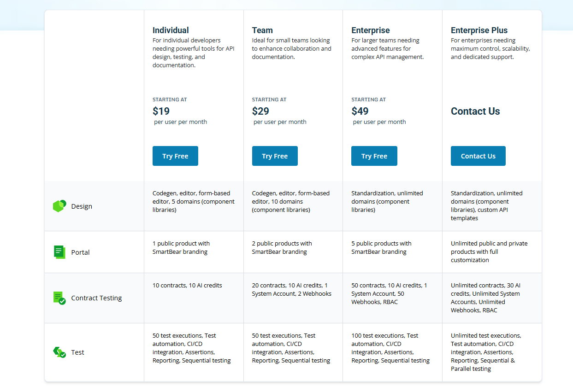573x392 pixels.
Task: Click the Design row label
Action: [x=82, y=206]
